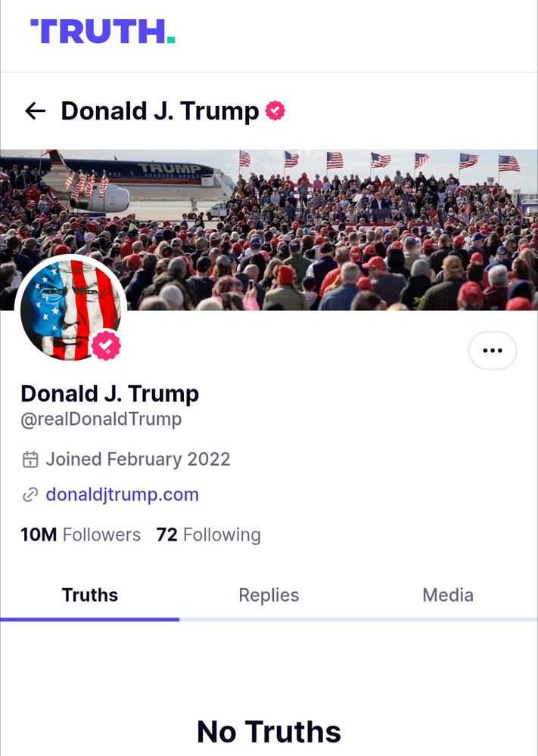Click the link icon beside website
The width and height of the screenshot is (538, 756).
point(30,494)
